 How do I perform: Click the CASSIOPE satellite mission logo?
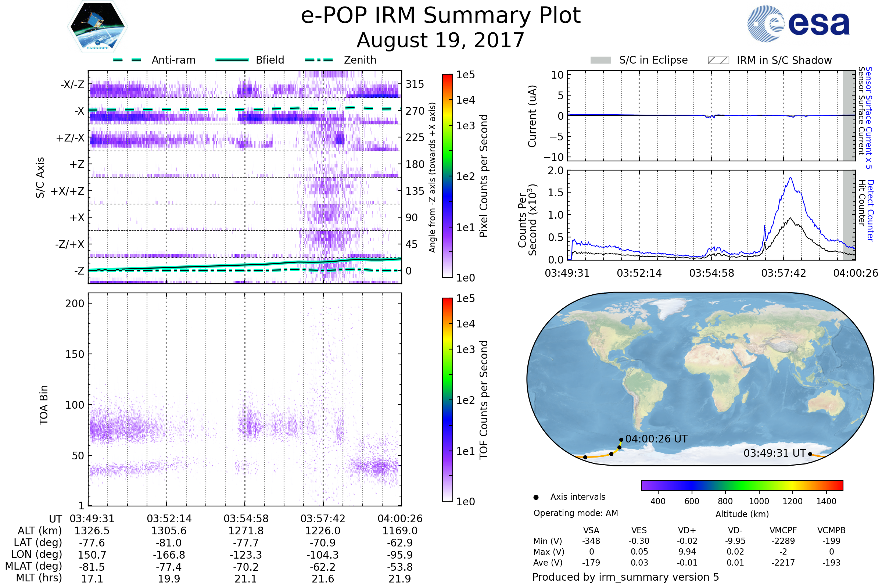click(97, 27)
